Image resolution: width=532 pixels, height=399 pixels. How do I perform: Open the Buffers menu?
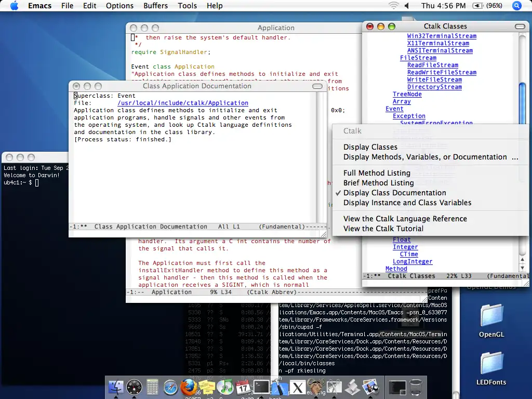155,6
